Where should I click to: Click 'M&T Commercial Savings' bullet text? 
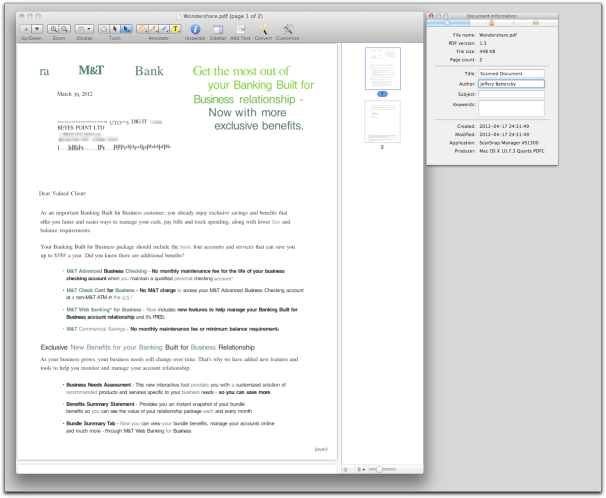[x=96, y=329]
